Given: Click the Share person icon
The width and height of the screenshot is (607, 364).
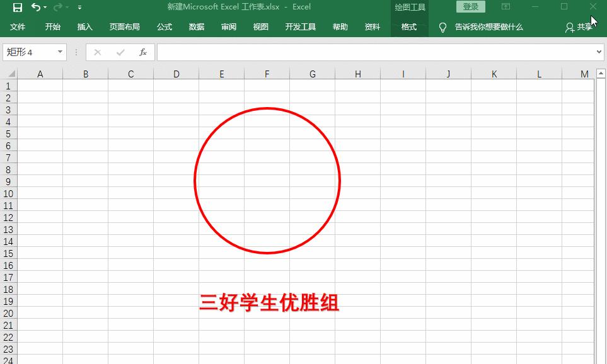Looking at the screenshot, I should pos(570,27).
